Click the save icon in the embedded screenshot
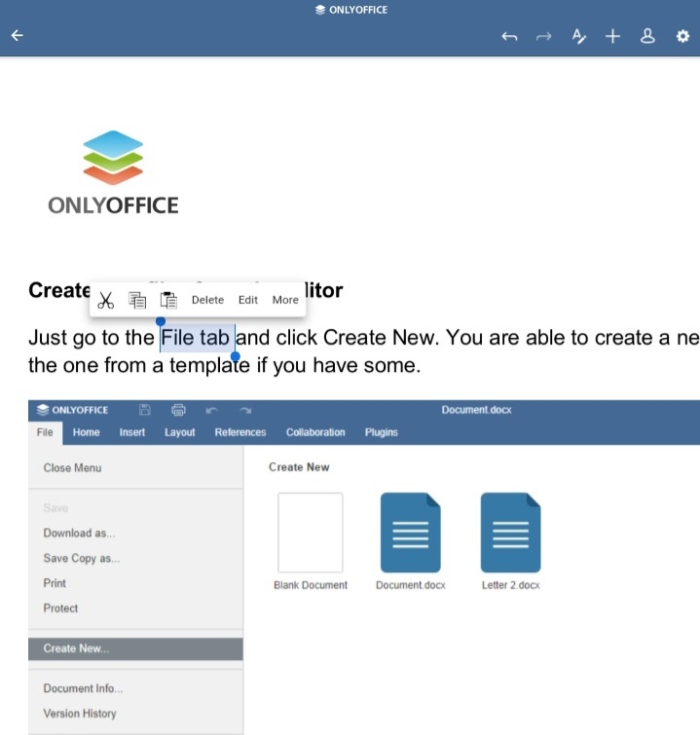Screen dimensions: 700x735 [x=145, y=410]
